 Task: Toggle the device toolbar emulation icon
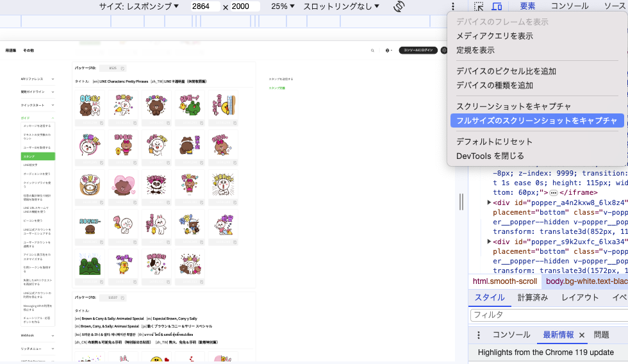497,6
